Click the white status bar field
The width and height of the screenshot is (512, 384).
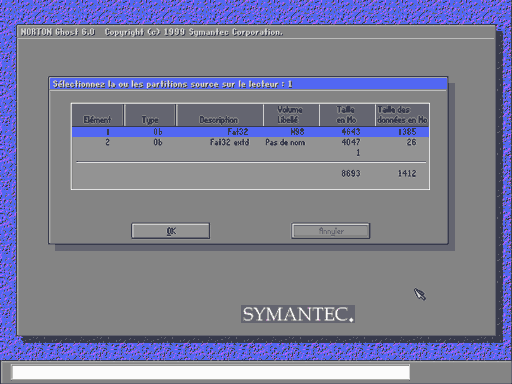pyautogui.click(x=211, y=372)
